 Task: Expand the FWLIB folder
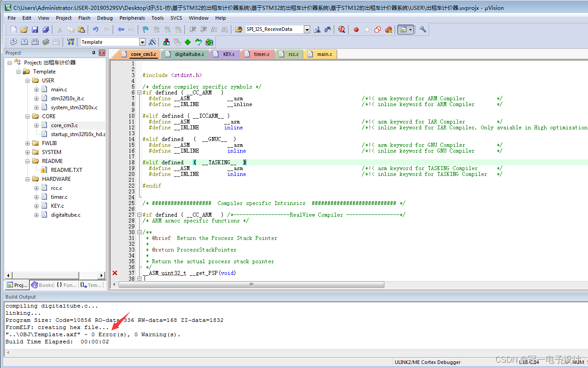pos(28,143)
